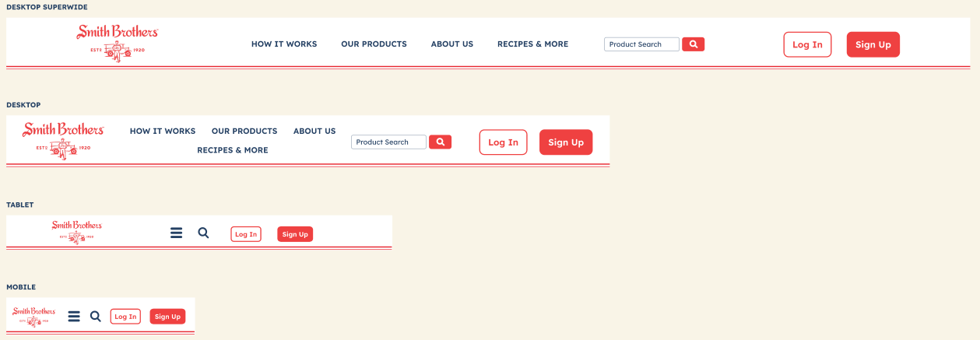Open Our Products in the superwide nav
This screenshot has height=340, width=980.
[x=374, y=44]
